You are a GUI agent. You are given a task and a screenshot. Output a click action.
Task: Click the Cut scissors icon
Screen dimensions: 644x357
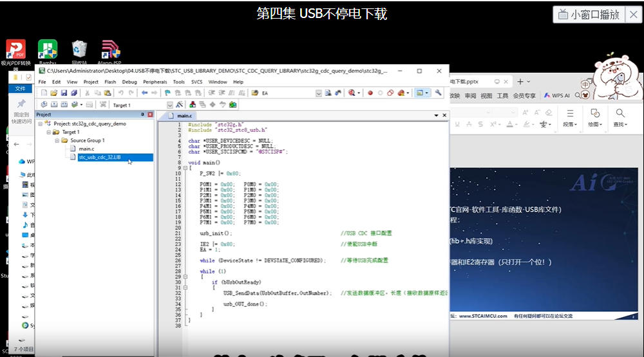(x=87, y=93)
